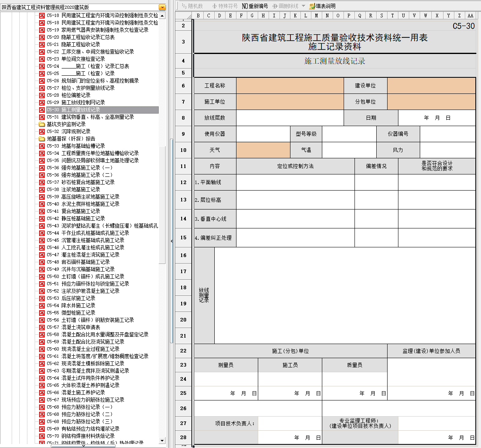Open the 陕西省建筑工程资料管理规程 combo dropdown
The height and width of the screenshot is (448, 481).
pyautogui.click(x=162, y=7)
